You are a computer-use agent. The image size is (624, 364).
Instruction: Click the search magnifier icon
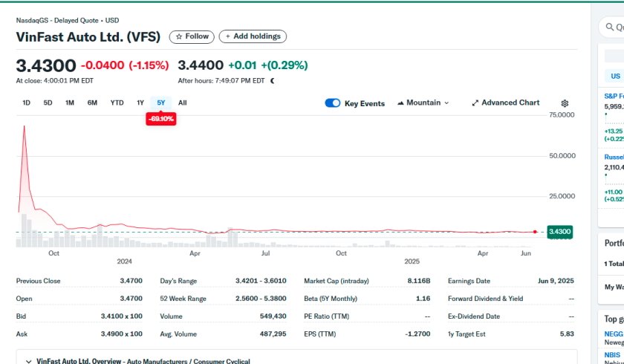tap(610, 27)
